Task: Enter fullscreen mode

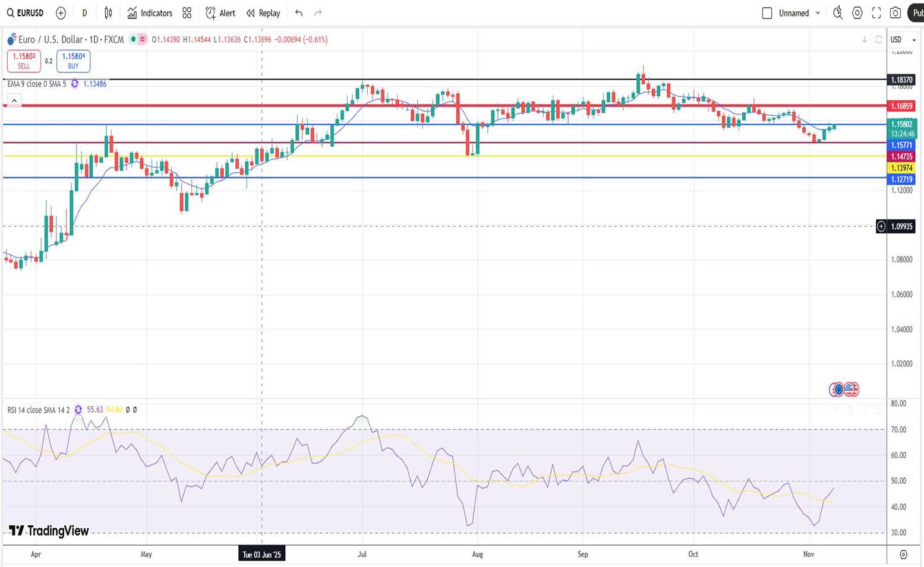Action: coord(876,13)
